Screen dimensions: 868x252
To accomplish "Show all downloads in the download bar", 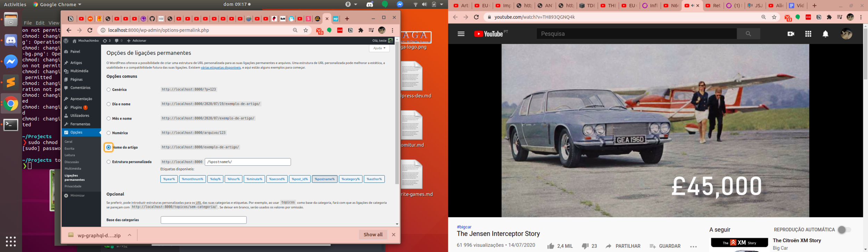I will click(x=373, y=235).
